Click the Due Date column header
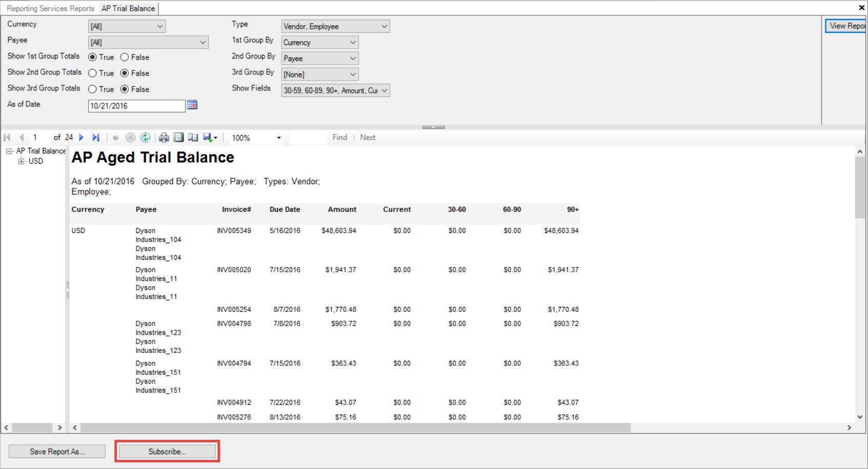868x469 pixels. pos(285,209)
